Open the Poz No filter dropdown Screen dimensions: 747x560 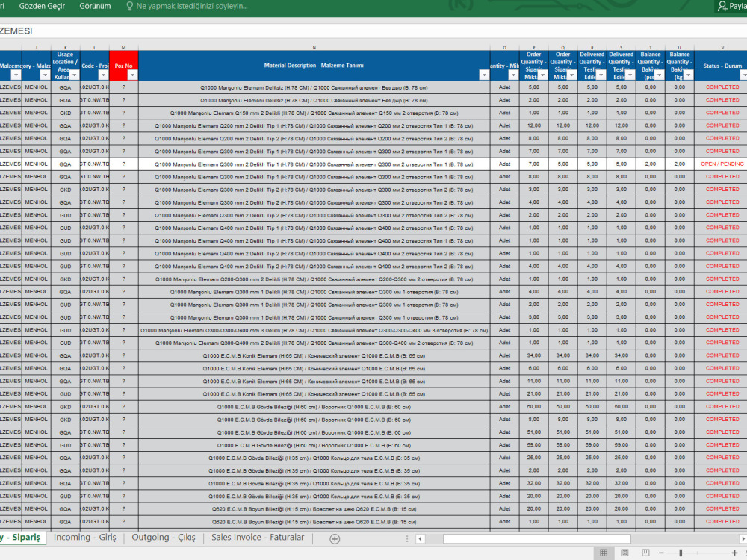coord(132,75)
